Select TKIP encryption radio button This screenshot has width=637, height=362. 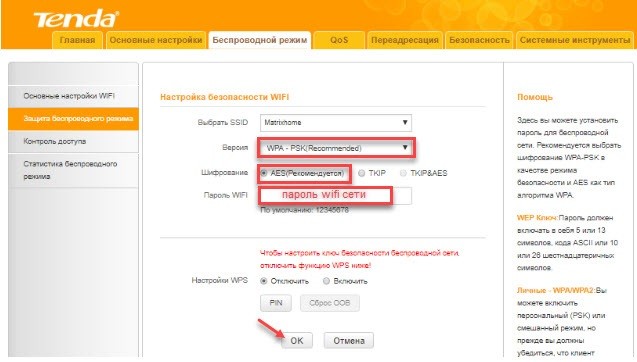point(361,173)
